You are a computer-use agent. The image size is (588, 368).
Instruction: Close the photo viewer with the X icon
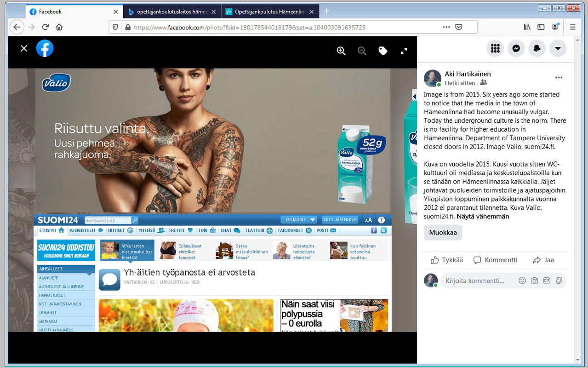click(x=24, y=48)
